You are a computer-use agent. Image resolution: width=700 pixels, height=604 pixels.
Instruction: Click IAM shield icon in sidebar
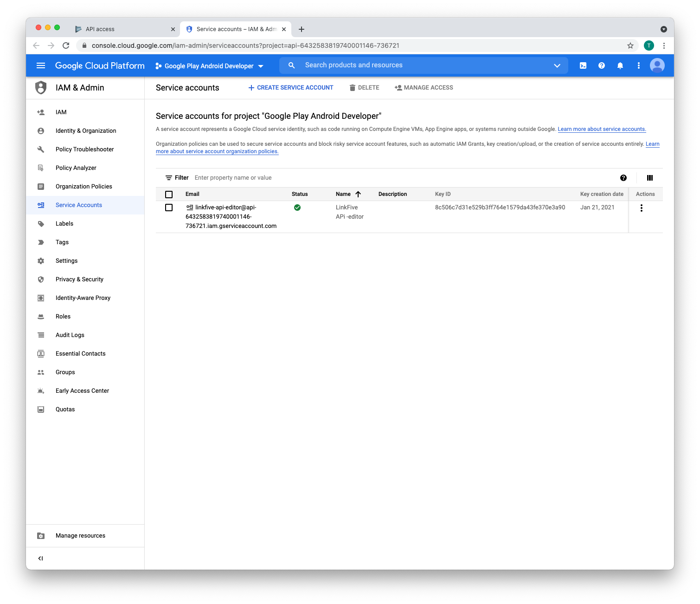[x=41, y=88]
